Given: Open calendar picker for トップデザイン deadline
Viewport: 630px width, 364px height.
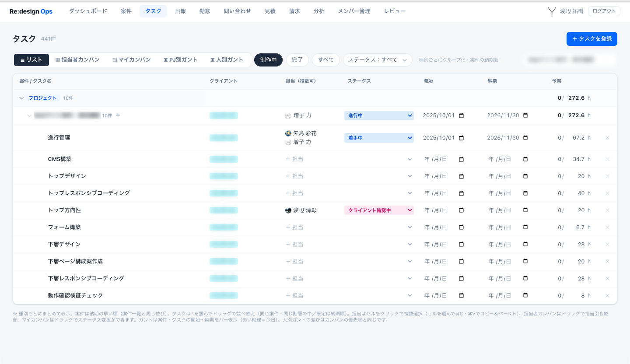Looking at the screenshot, I should [x=525, y=176].
